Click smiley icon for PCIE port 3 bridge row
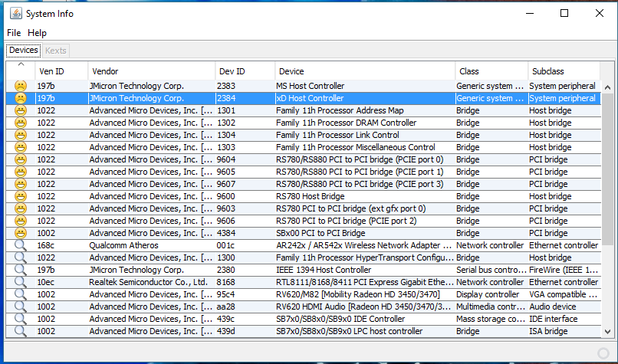 tap(21, 184)
